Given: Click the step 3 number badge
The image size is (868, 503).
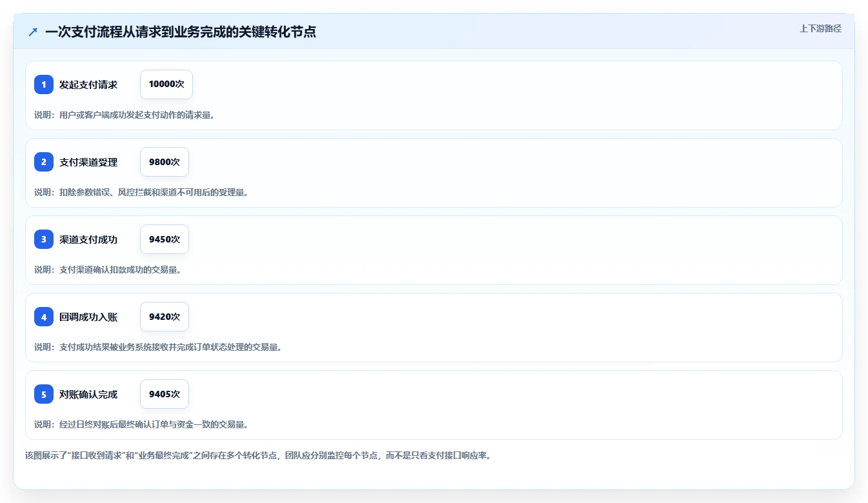Looking at the screenshot, I should pyautogui.click(x=44, y=239).
